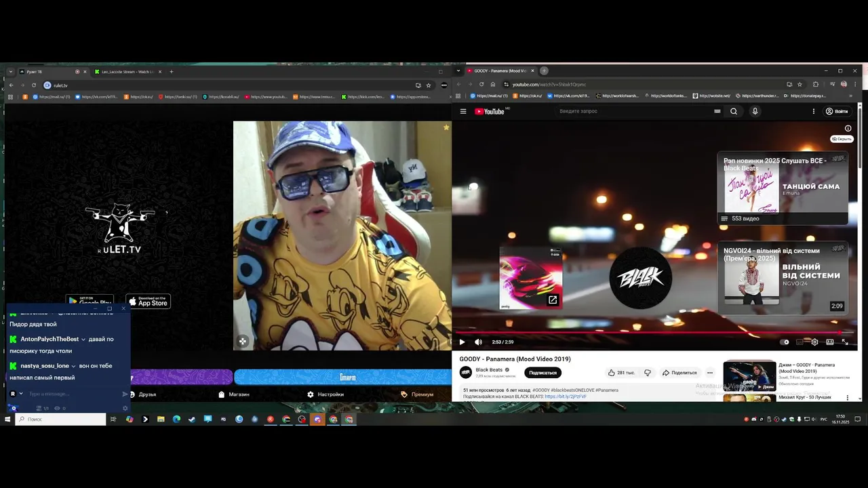Seek on the video progress bar
The width and height of the screenshot is (868, 488).
click(x=655, y=333)
